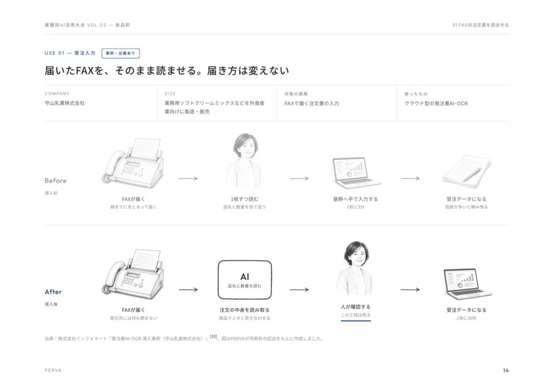
Task: Click the underlined note この工程は残る
Action: pyautogui.click(x=356, y=315)
